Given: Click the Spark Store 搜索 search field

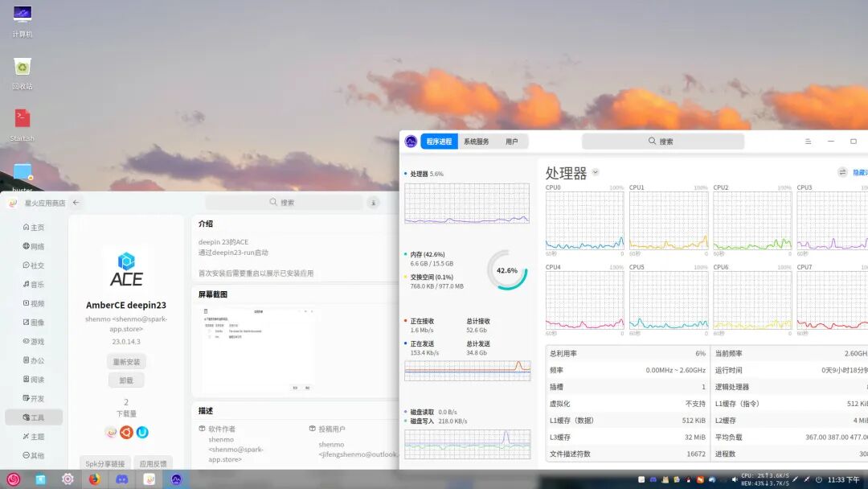Looking at the screenshot, I should [x=284, y=203].
